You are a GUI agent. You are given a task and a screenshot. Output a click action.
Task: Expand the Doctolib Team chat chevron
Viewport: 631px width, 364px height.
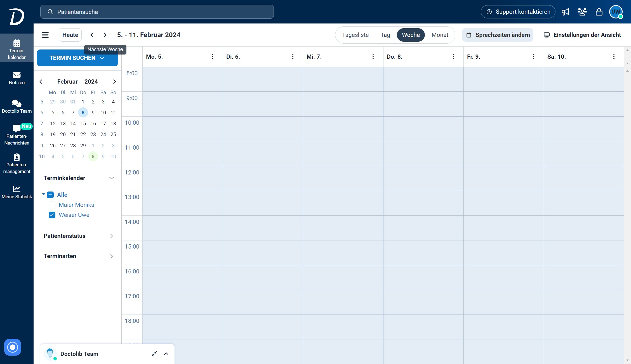pos(166,354)
